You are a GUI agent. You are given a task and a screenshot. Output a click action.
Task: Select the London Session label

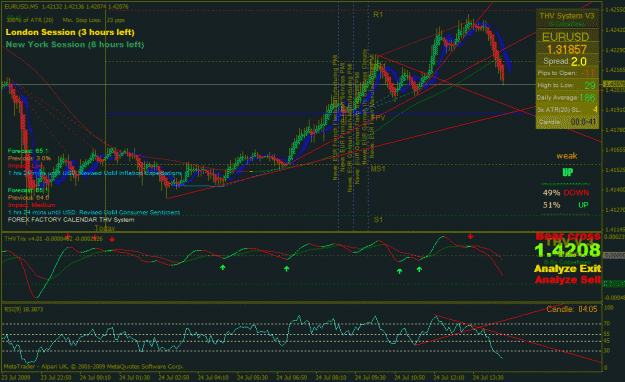tap(70, 32)
